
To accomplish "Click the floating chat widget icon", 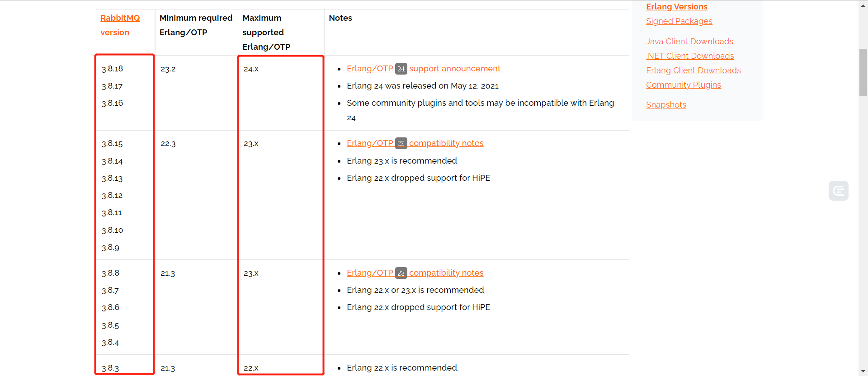I will (x=839, y=191).
